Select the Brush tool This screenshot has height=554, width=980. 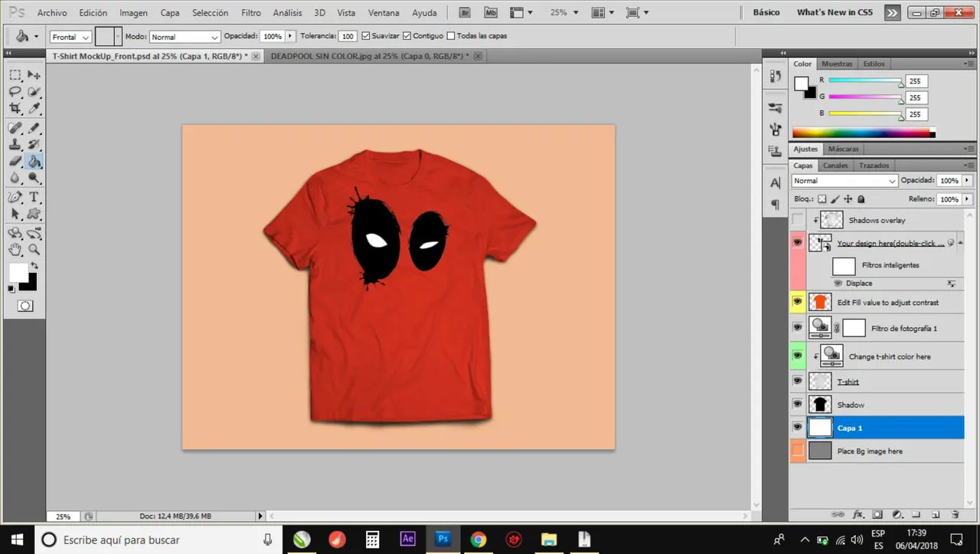pyautogui.click(x=34, y=128)
